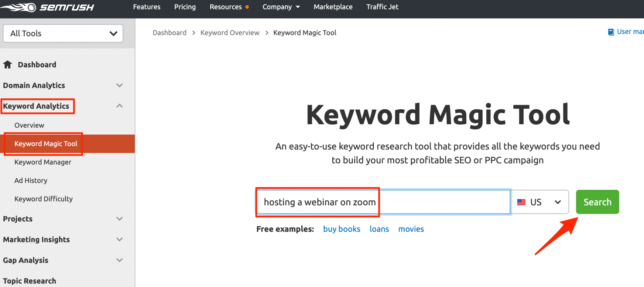This screenshot has width=644, height=287.
Task: Expand the Gap Analysis section
Action: 119,260
